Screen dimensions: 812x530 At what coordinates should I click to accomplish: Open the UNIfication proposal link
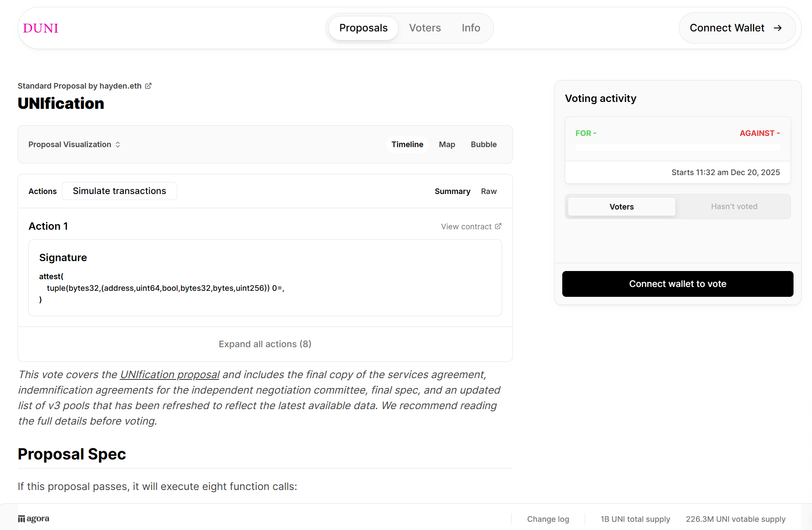coord(170,375)
